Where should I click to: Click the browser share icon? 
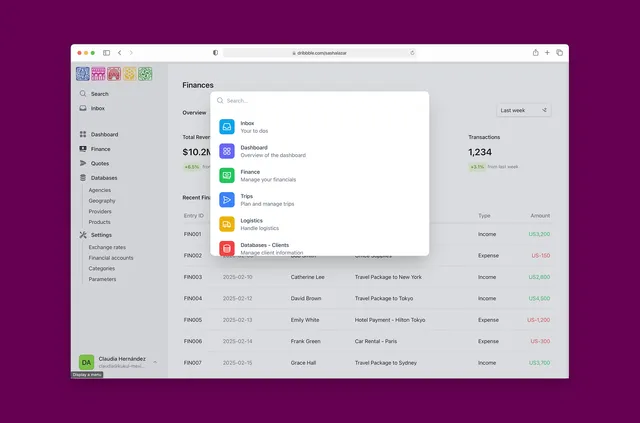click(x=536, y=53)
